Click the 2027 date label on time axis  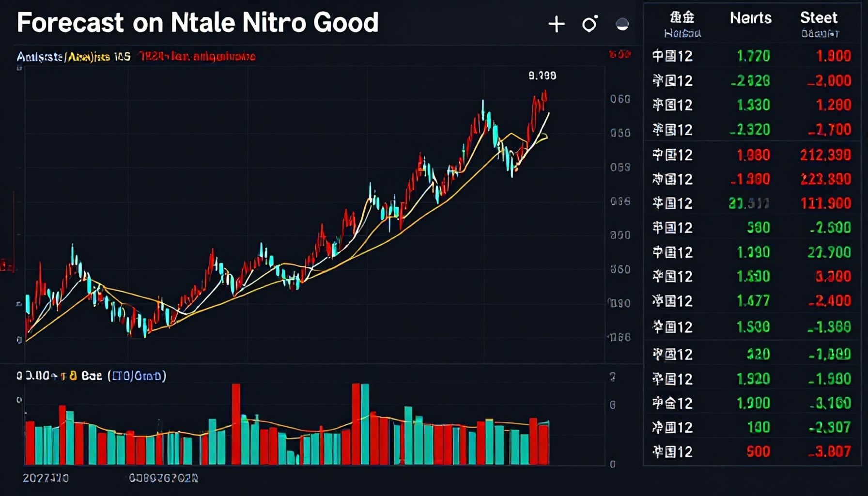tap(46, 478)
